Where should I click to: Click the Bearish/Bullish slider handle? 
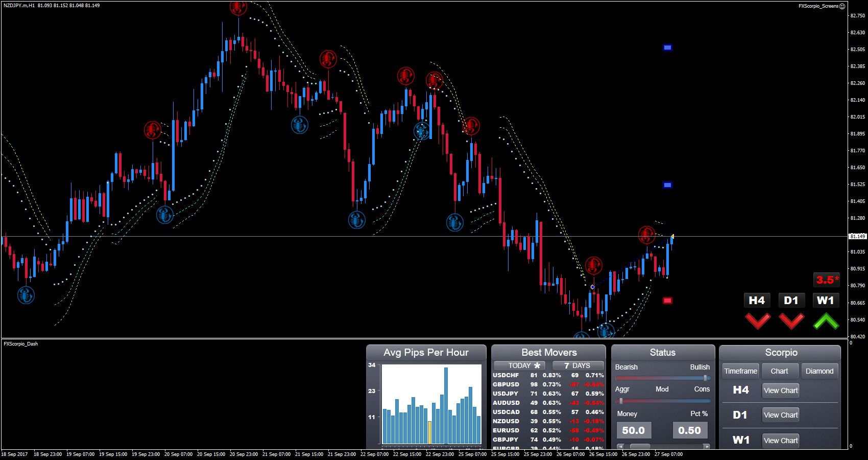pos(705,378)
